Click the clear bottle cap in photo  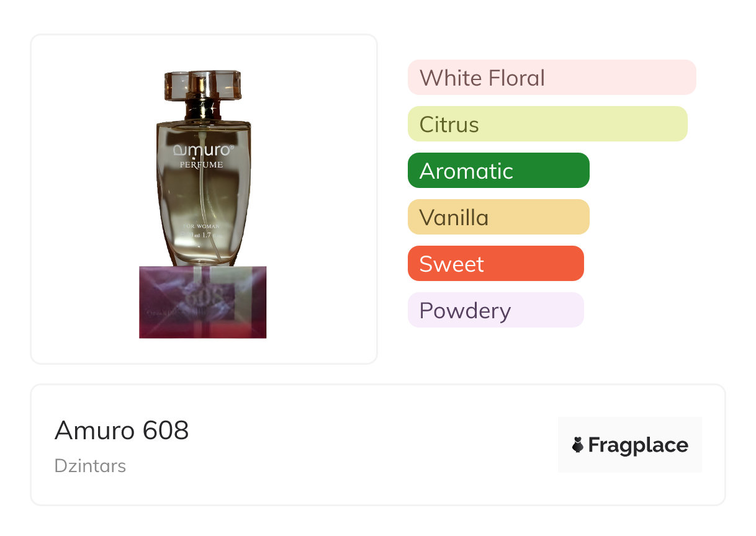pos(202,84)
